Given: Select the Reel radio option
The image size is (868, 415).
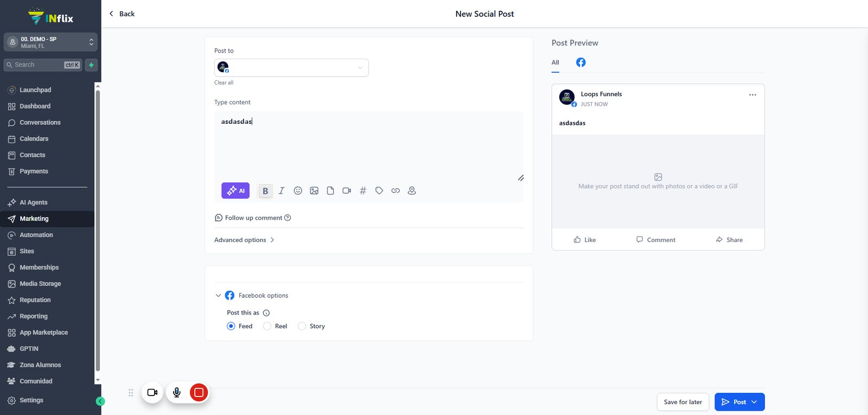Looking at the screenshot, I should (267, 326).
